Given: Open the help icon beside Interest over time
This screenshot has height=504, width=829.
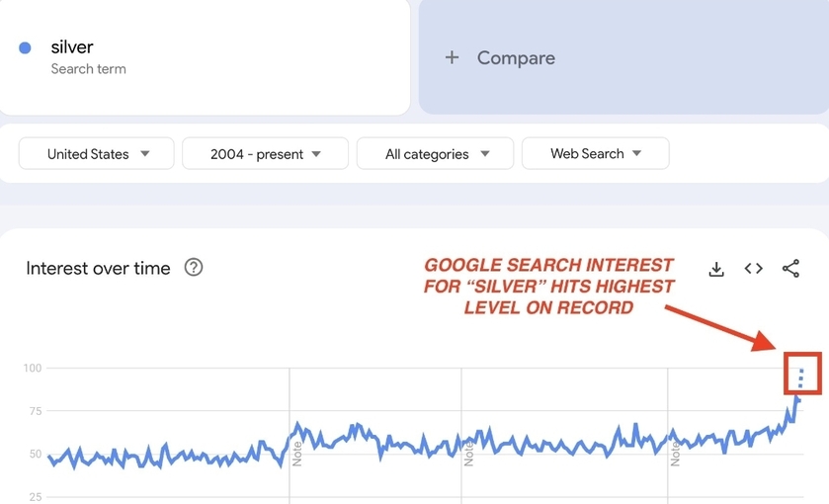Looking at the screenshot, I should pos(194,268).
